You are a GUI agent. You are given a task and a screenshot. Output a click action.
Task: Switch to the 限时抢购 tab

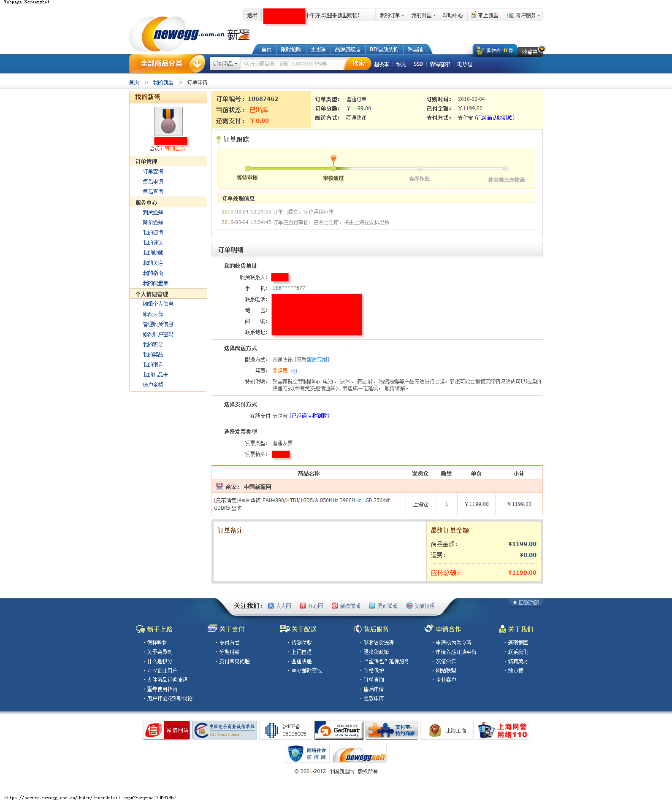pos(291,50)
